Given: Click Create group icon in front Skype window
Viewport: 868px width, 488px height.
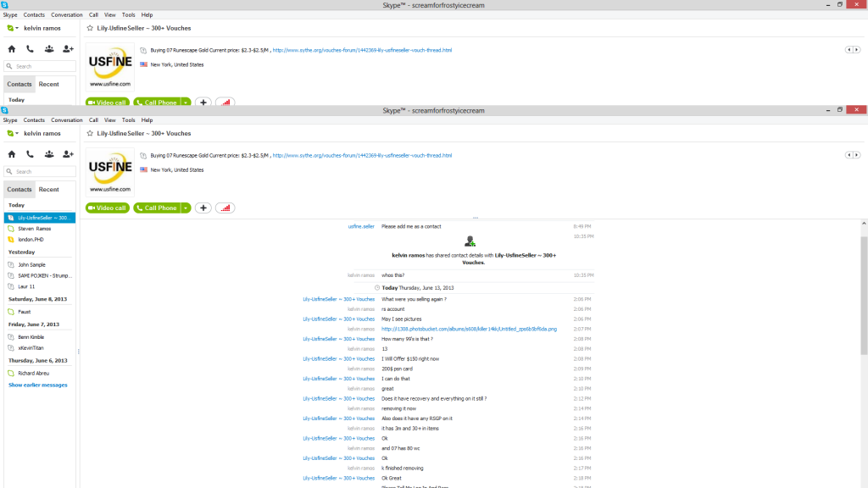Looking at the screenshot, I should pyautogui.click(x=49, y=154).
